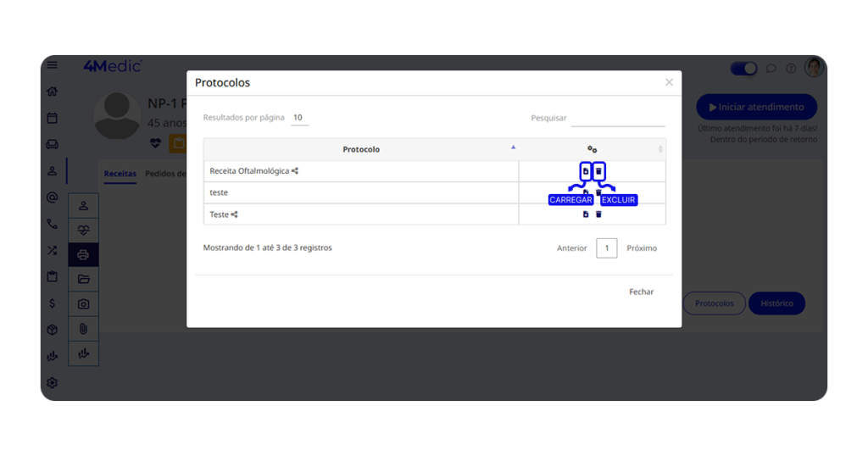Viewport: 868px width, 456px height.
Task: Switch to the Receitas tab
Action: (x=120, y=174)
